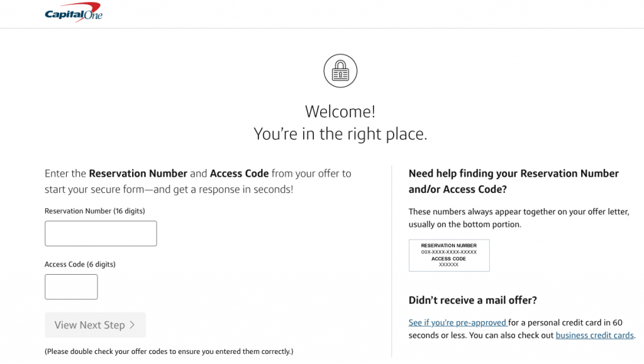Click the chevron arrow on View Next Step
Viewport: 644px width, 364px height.
pos(132,325)
